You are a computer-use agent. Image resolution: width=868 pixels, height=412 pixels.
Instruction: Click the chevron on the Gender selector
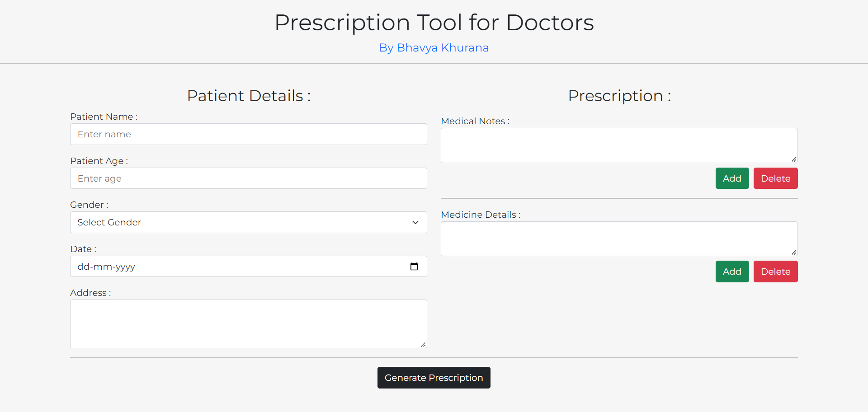coord(415,222)
